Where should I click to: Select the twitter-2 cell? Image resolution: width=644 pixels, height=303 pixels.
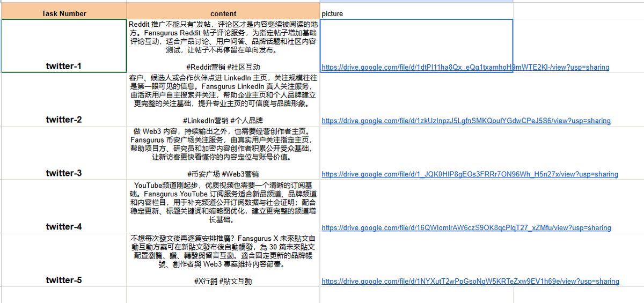coord(64,99)
